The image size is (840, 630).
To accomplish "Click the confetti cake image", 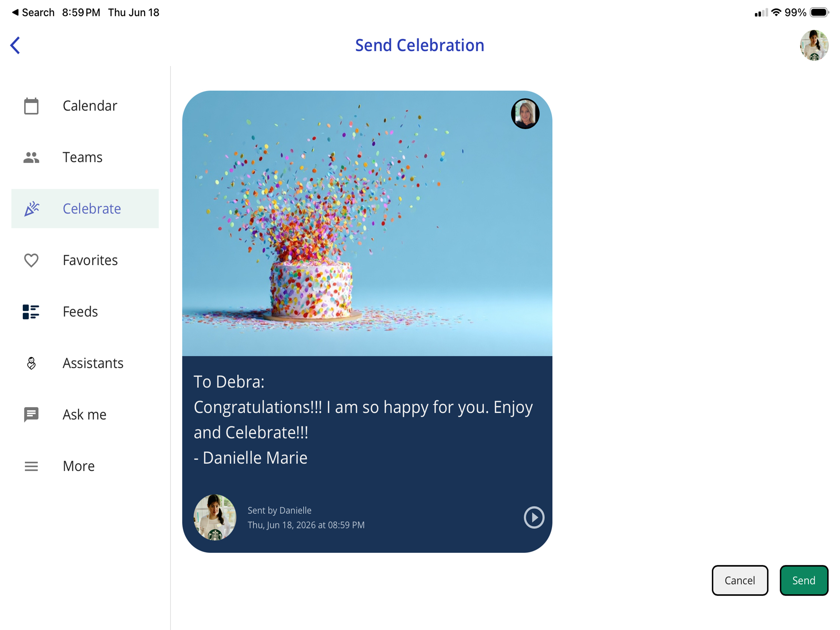I will [x=367, y=223].
